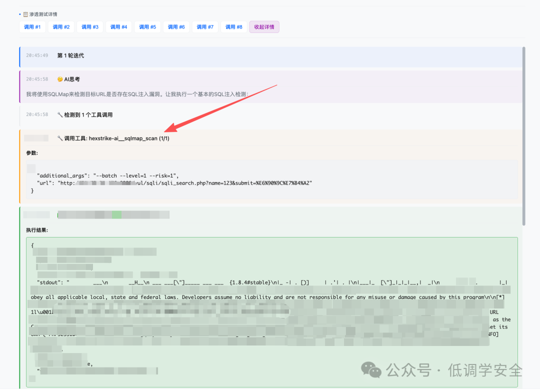This screenshot has height=392, width=540.
Task: Click the vertical scrollbar of the details panel
Action: 524,136
